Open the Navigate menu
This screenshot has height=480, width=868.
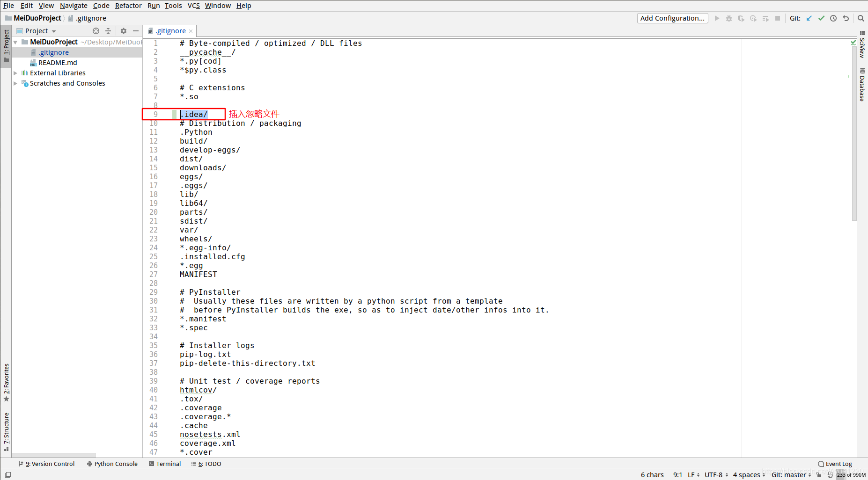(x=74, y=6)
